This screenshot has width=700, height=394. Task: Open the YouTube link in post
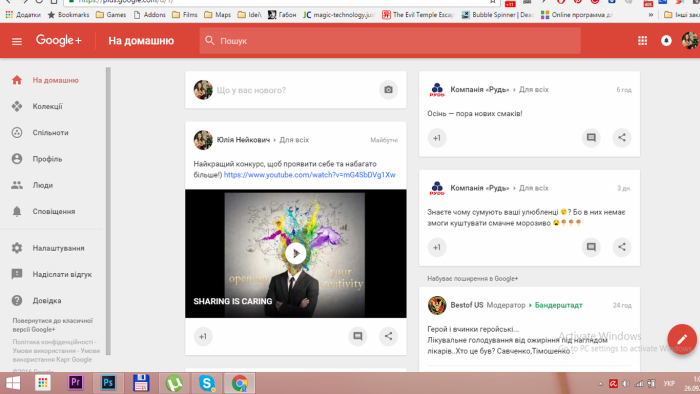(x=309, y=175)
